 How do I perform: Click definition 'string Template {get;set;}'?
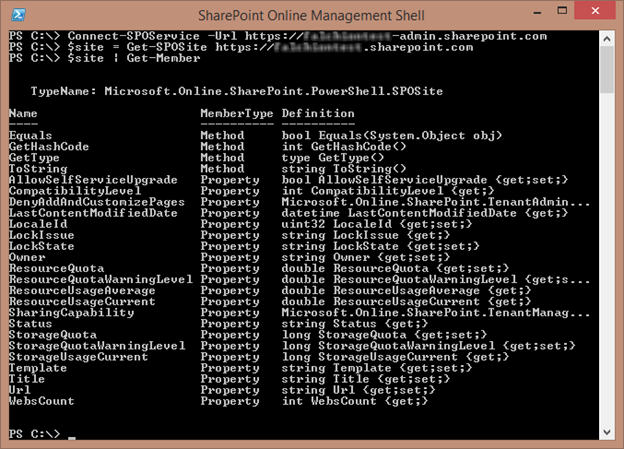(377, 368)
